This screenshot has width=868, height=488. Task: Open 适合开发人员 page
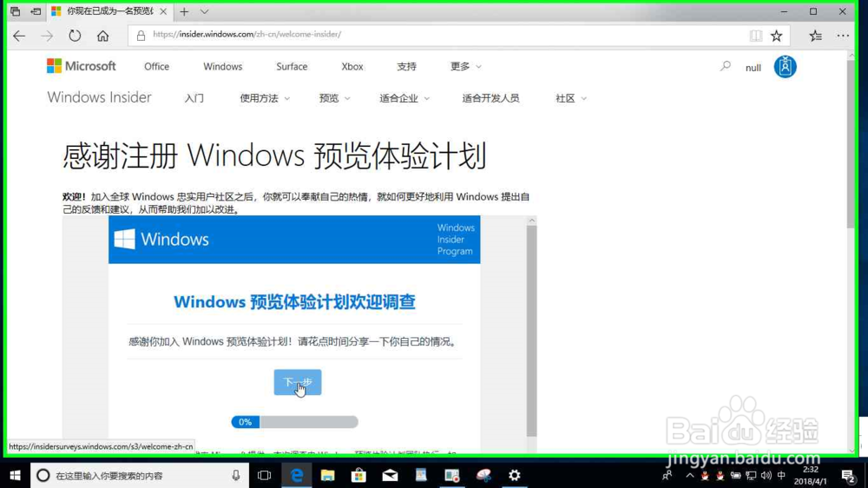(x=490, y=98)
